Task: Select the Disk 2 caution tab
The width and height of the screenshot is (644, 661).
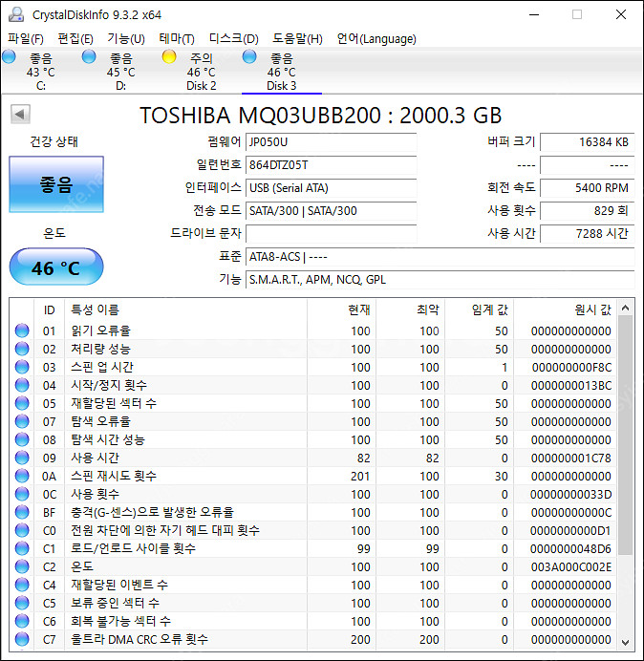Action: pyautogui.click(x=202, y=72)
